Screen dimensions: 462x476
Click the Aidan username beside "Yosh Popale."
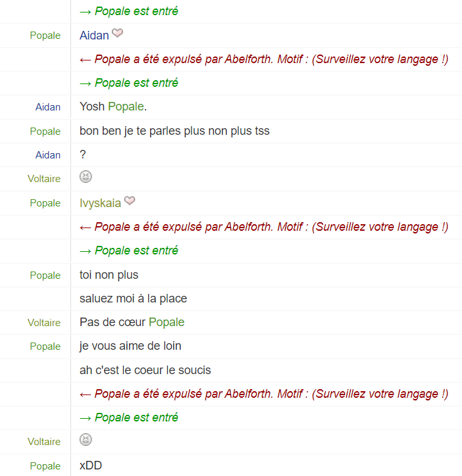click(48, 107)
